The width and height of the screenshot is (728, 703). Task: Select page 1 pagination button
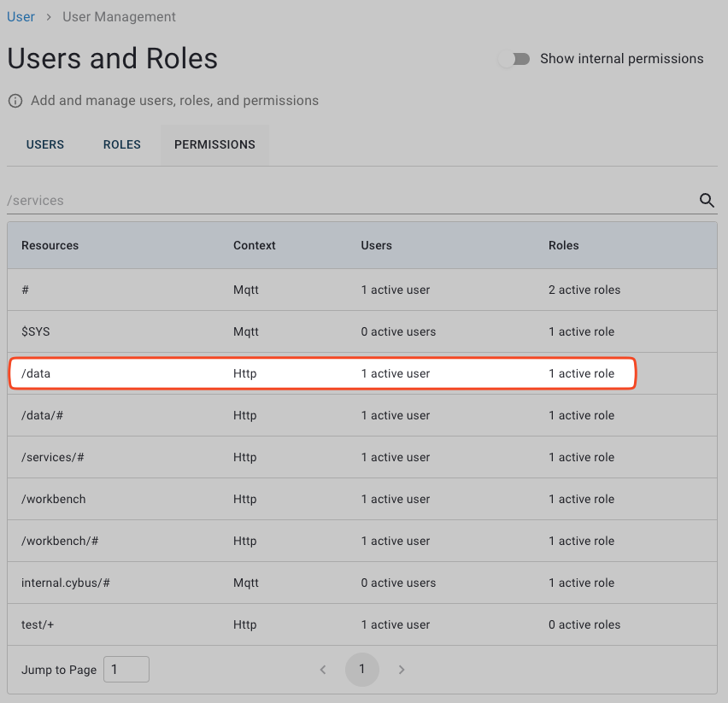(x=361, y=670)
